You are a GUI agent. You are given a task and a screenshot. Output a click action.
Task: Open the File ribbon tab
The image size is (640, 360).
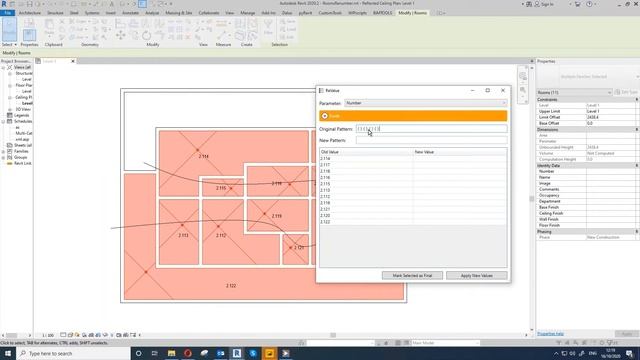pos(7,13)
